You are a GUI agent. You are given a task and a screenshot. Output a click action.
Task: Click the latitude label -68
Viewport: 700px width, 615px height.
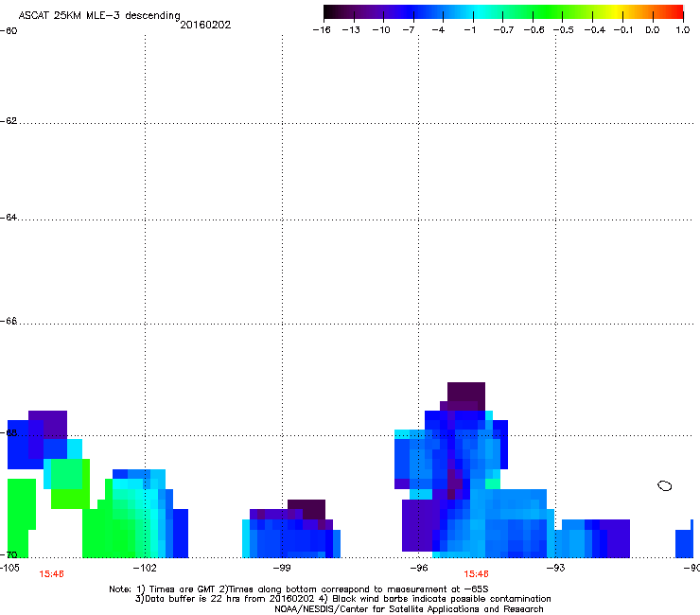9,432
